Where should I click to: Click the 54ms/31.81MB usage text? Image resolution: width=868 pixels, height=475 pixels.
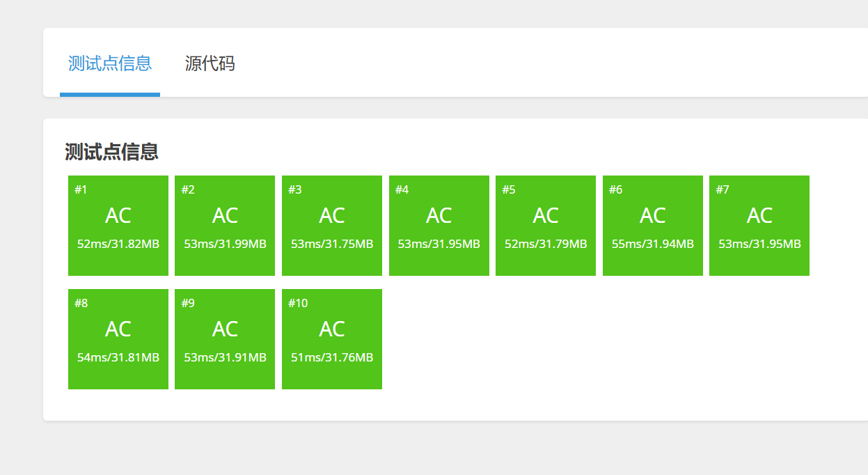[x=118, y=357]
